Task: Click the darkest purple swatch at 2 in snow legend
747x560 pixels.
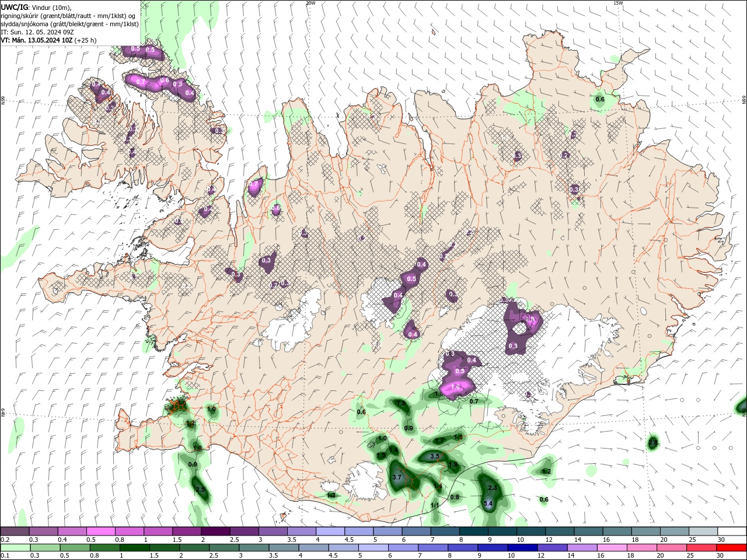Action: pyautogui.click(x=215, y=531)
